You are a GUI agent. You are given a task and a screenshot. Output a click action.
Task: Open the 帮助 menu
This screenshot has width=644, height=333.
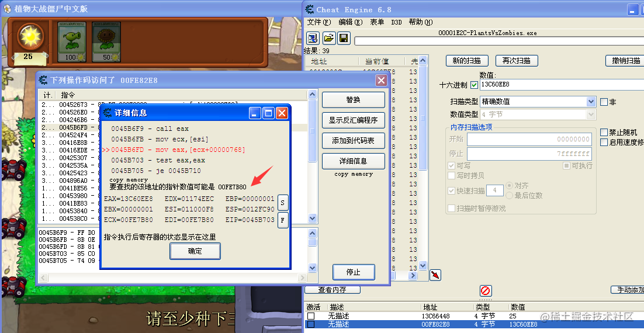pyautogui.click(x=421, y=22)
